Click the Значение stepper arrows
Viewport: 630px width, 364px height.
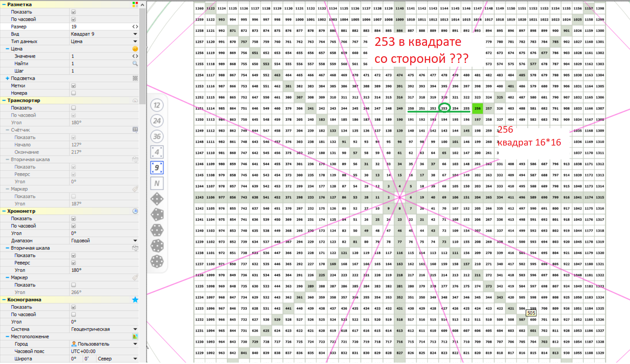coord(135,56)
